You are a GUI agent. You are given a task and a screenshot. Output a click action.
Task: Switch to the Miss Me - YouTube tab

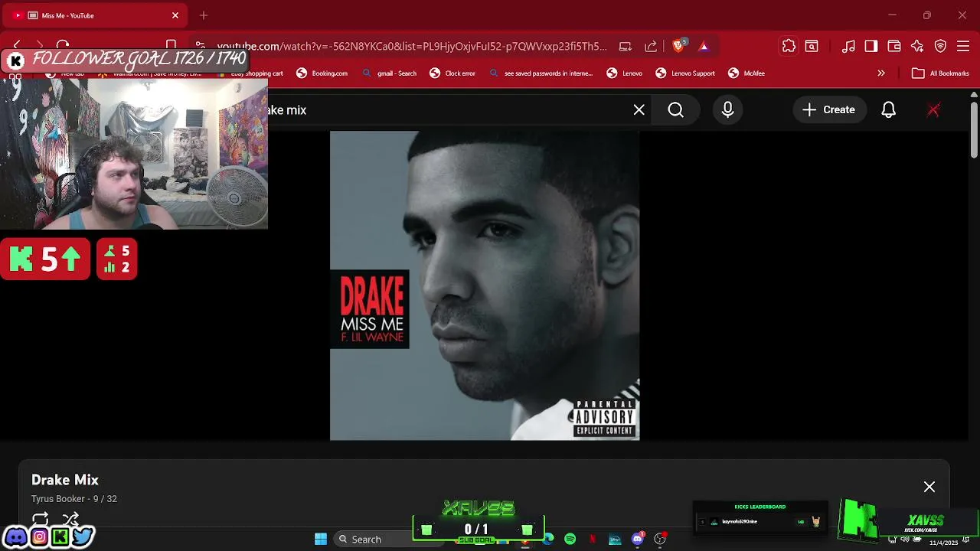pyautogui.click(x=96, y=15)
